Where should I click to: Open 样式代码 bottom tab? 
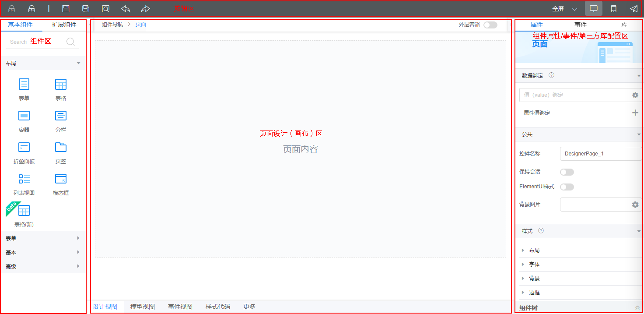218,307
